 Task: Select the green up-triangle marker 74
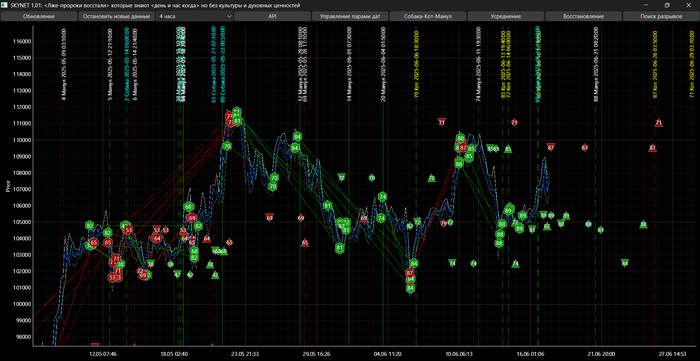[x=515, y=264]
